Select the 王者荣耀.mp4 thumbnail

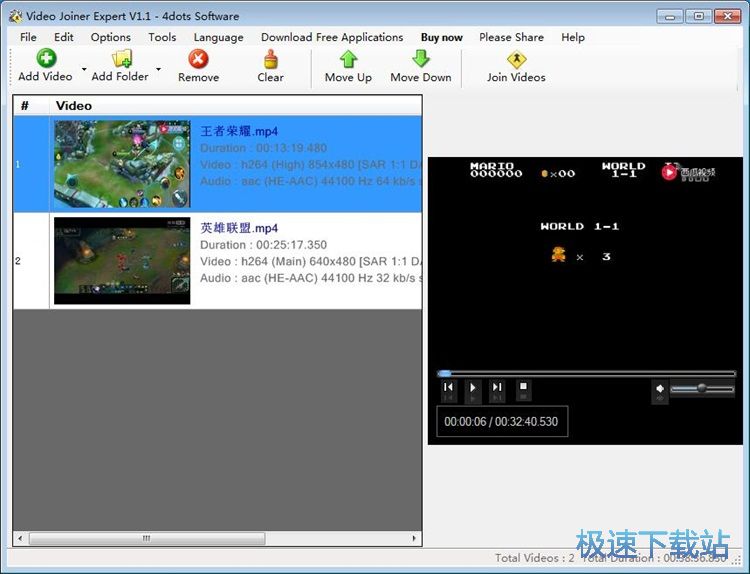coord(122,164)
